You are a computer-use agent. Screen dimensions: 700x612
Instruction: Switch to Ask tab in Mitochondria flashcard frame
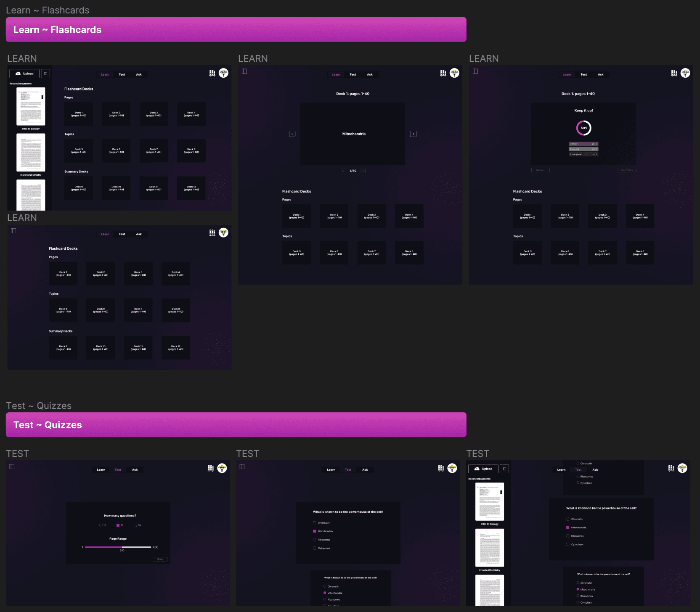(x=370, y=74)
